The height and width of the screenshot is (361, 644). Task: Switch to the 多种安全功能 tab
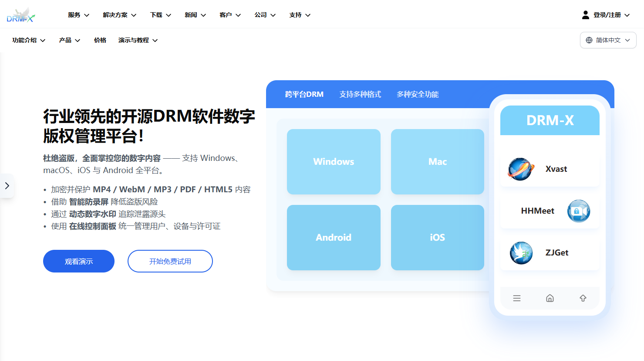point(418,94)
